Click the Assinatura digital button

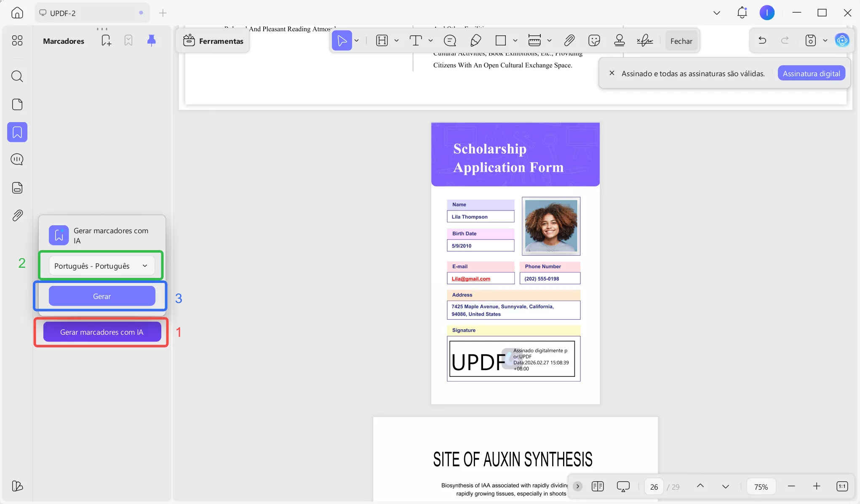pyautogui.click(x=811, y=73)
